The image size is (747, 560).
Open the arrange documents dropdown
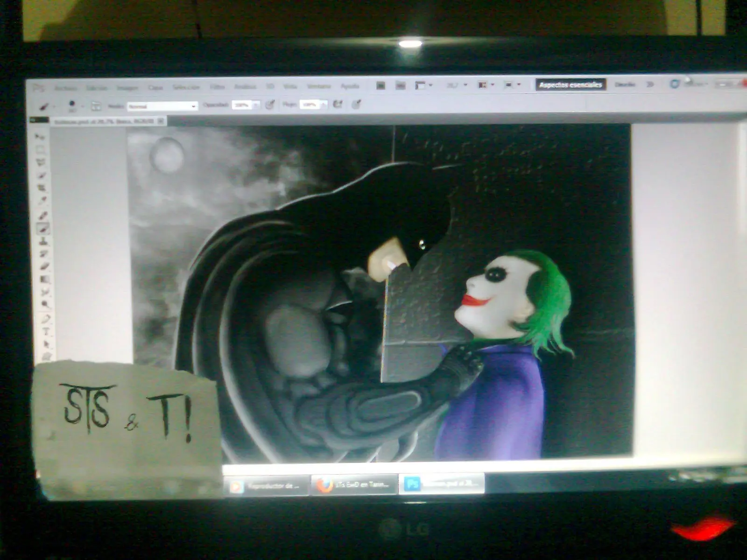(x=483, y=84)
